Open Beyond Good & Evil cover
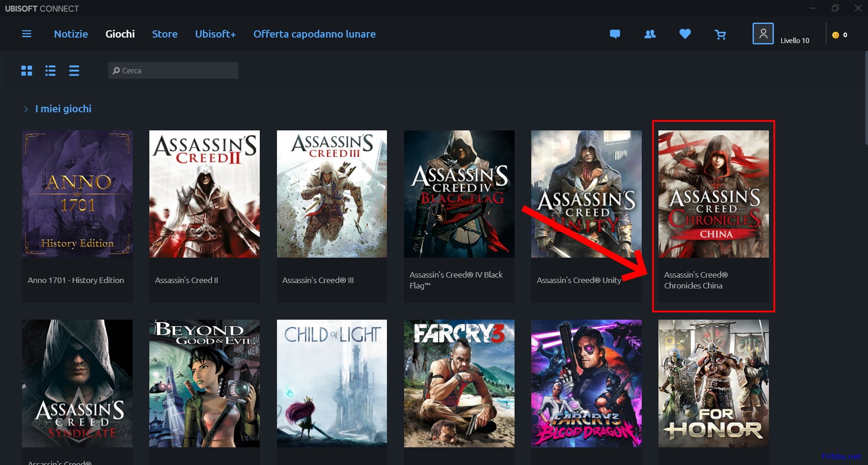Image resolution: width=868 pixels, height=465 pixels. coord(205,384)
